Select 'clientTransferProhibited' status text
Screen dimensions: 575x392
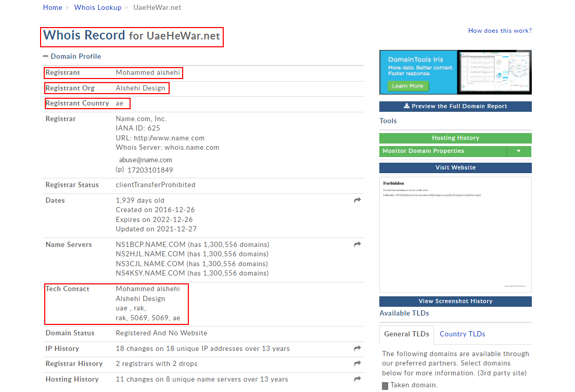156,185
